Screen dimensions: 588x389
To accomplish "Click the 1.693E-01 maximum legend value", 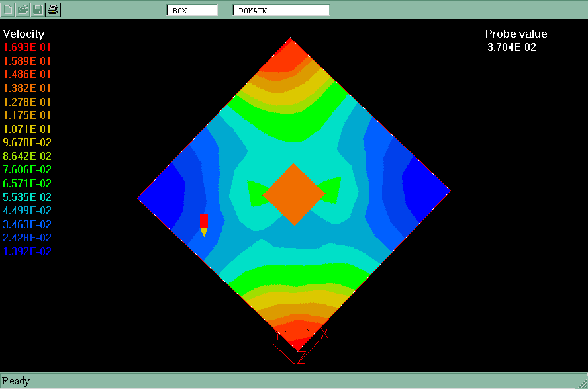I will coord(27,48).
